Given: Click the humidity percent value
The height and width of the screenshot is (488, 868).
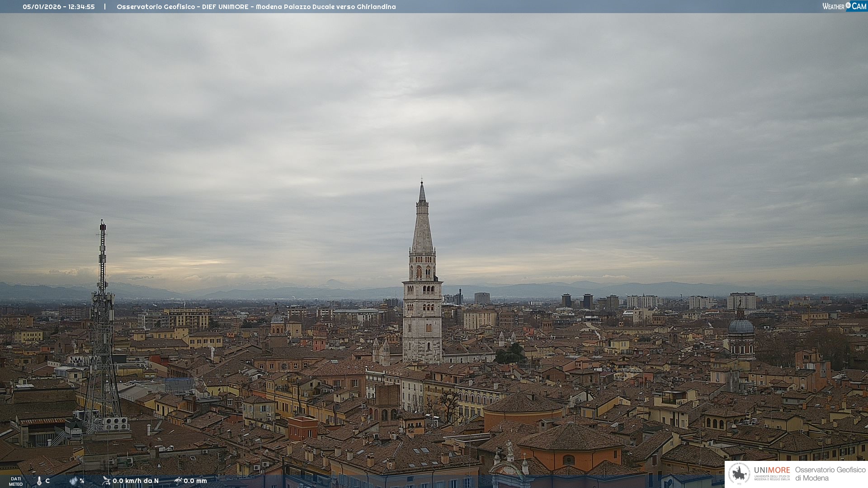Looking at the screenshot, I should 82,481.
